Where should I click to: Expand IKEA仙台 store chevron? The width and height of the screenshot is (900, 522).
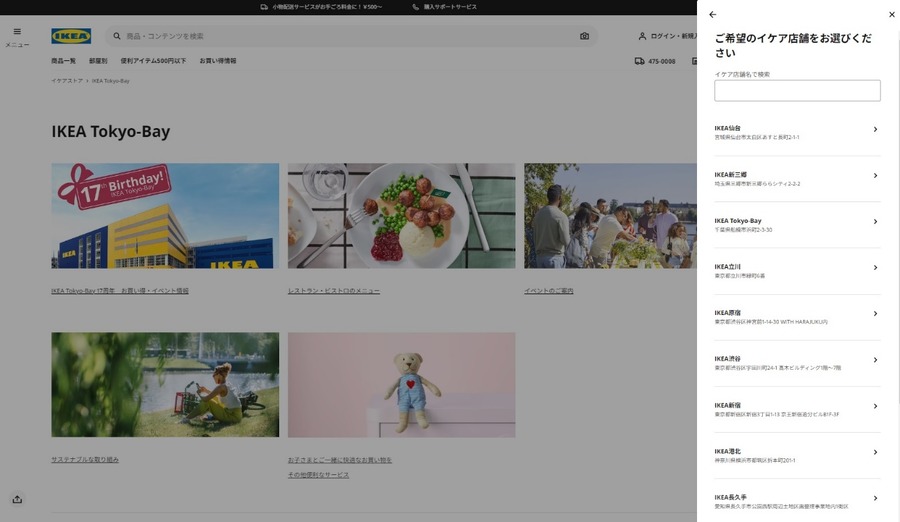click(875, 129)
